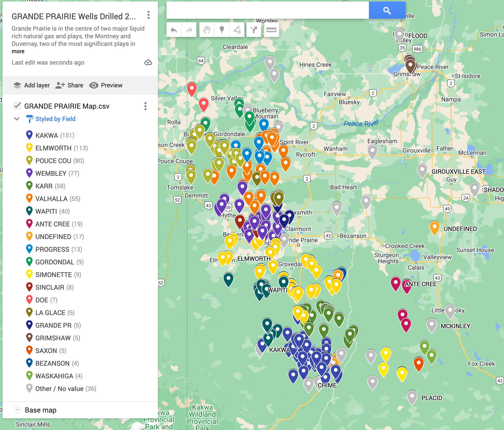
Task: Click the undo arrow on the map toolbar
Action: point(174,30)
